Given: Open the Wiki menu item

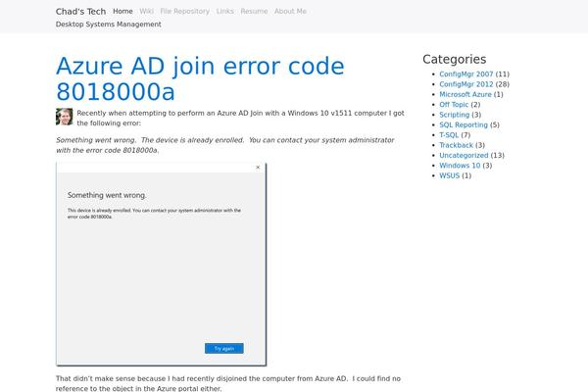Looking at the screenshot, I should [x=146, y=11].
